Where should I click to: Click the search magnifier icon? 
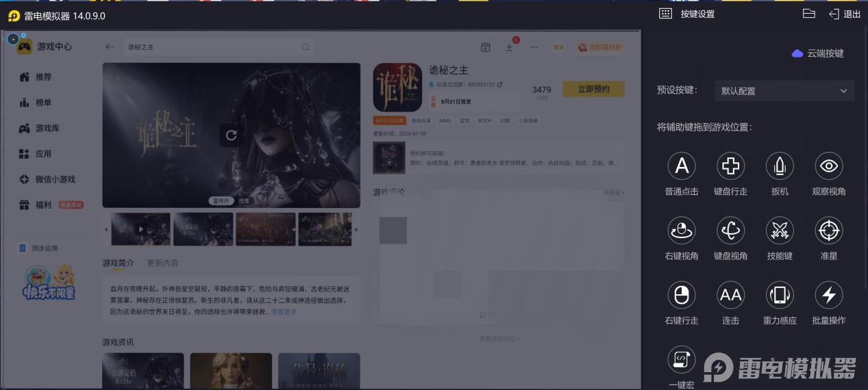point(306,47)
